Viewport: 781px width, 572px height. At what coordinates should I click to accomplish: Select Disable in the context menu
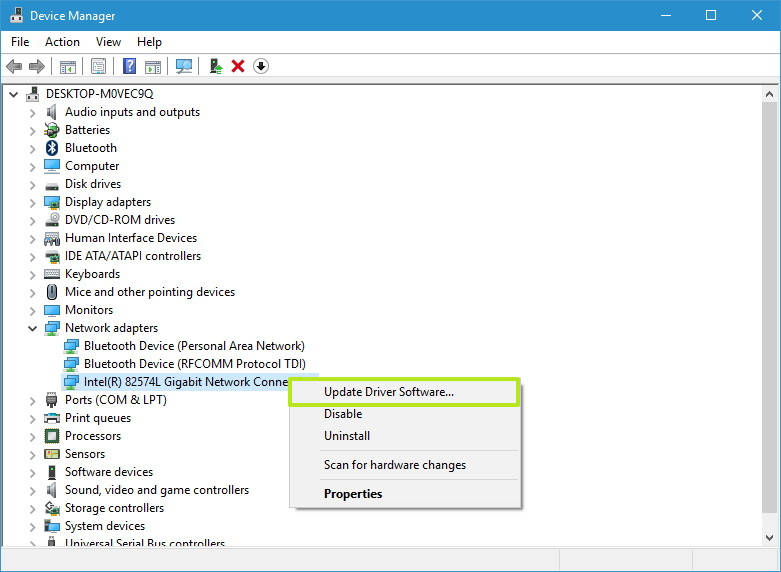343,414
